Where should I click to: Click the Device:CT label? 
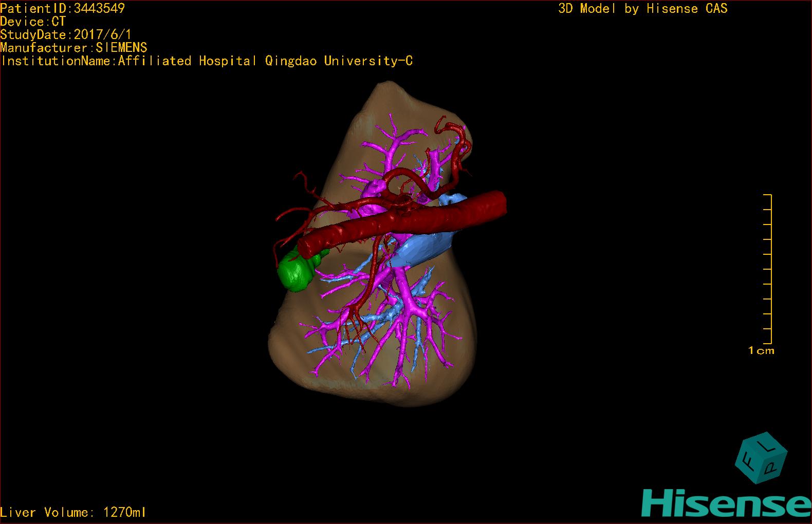pyautogui.click(x=33, y=22)
